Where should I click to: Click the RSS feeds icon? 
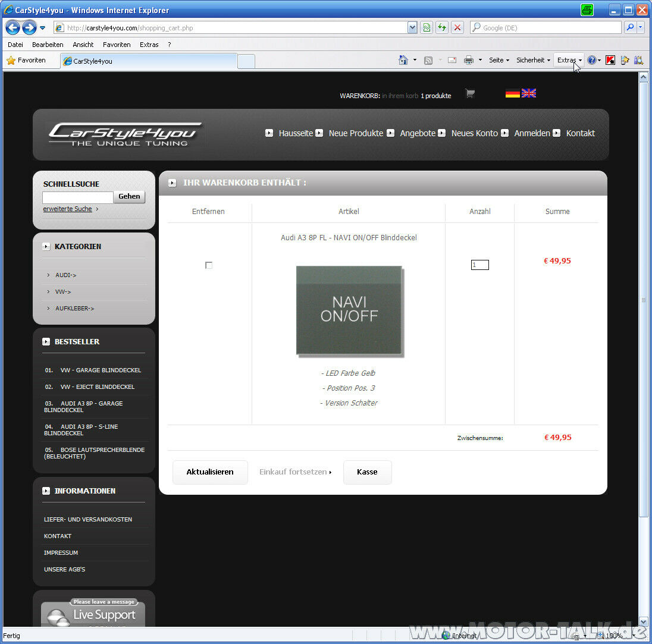tap(428, 61)
